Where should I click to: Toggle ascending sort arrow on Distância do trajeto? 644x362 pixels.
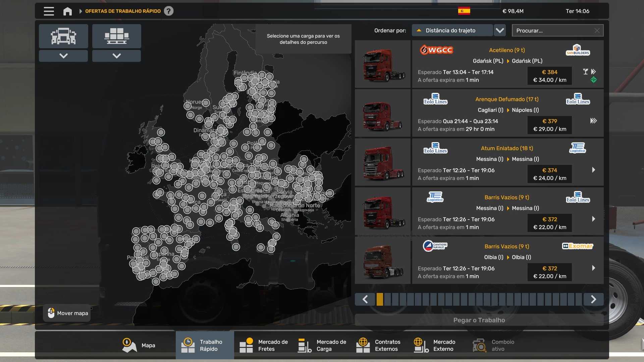click(419, 31)
